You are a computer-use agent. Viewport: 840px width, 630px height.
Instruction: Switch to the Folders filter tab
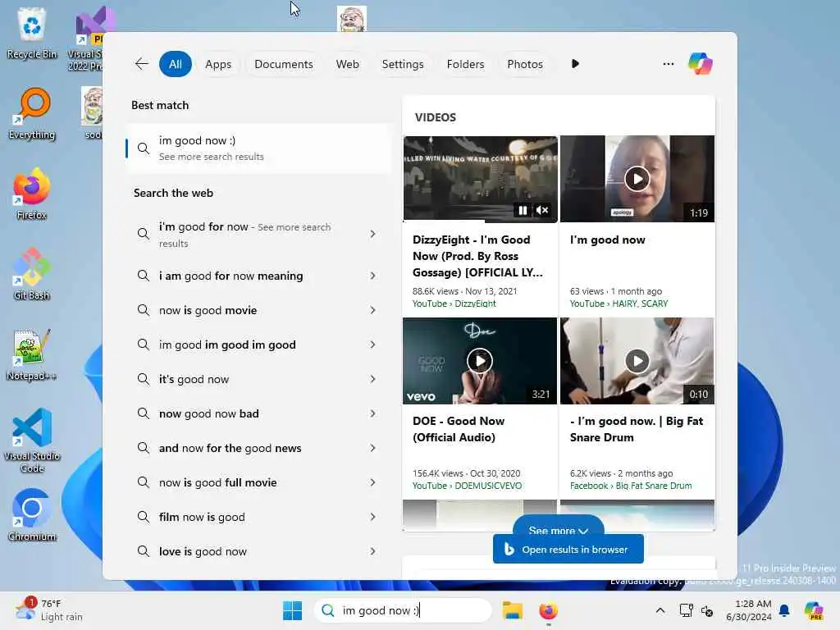(x=465, y=64)
